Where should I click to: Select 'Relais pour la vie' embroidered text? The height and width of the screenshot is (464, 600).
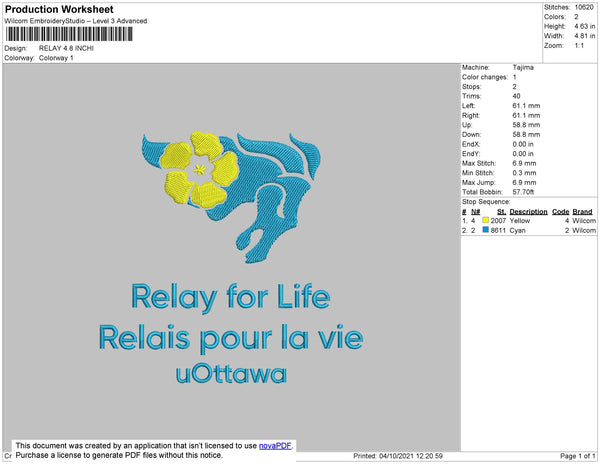(231, 339)
